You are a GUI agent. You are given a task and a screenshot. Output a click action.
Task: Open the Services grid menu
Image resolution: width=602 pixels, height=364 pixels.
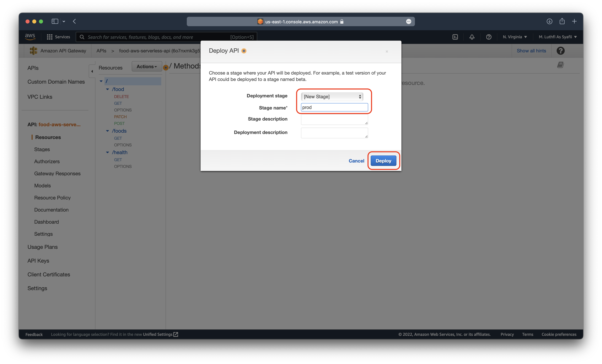click(58, 37)
